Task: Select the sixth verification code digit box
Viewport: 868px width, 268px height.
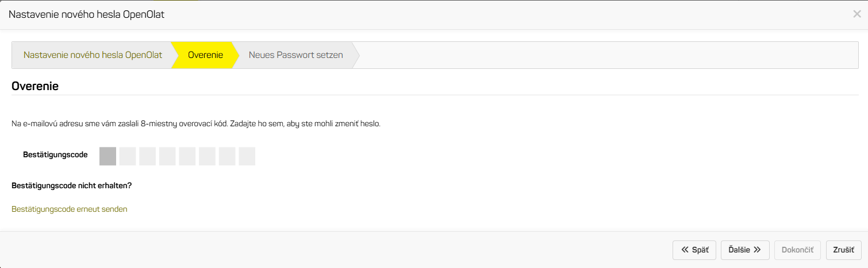Action: pos(207,156)
